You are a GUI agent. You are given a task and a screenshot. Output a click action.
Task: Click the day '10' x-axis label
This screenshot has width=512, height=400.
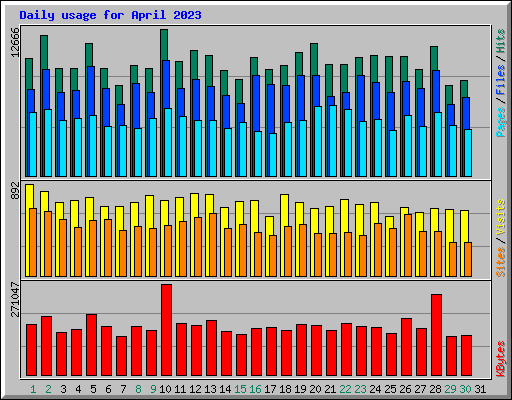pos(165,389)
